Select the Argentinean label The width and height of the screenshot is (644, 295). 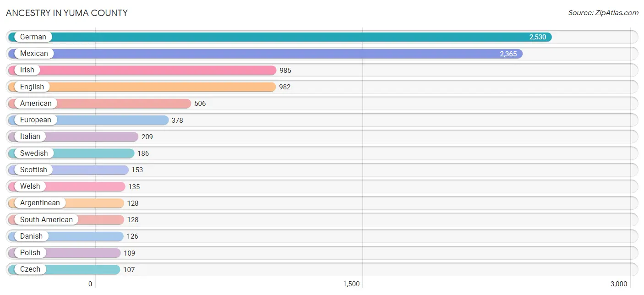[x=40, y=203]
